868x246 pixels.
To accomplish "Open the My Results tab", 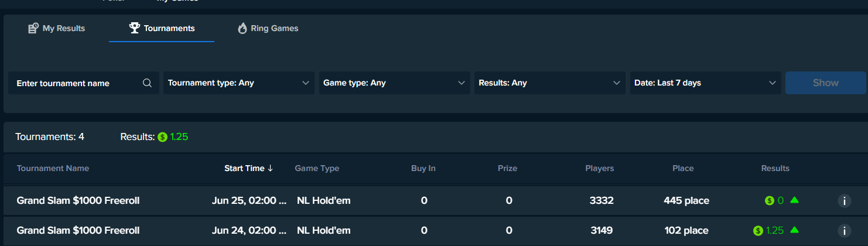I will [57, 28].
